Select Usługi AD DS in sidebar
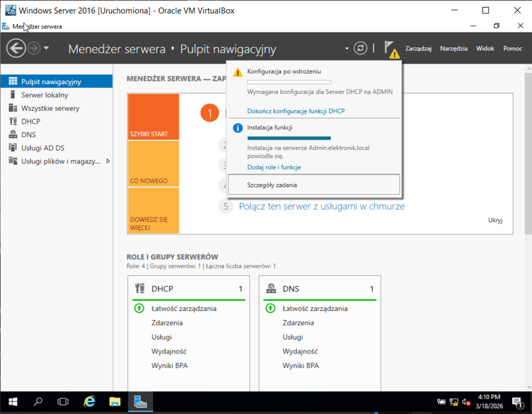Viewport: 532px width, 414px height. (42, 148)
